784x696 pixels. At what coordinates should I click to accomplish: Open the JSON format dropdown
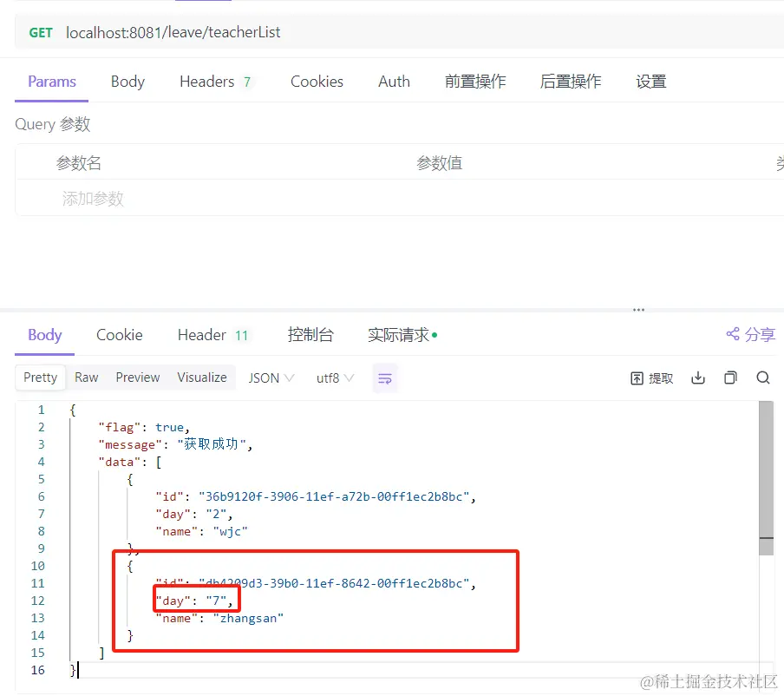tap(271, 378)
